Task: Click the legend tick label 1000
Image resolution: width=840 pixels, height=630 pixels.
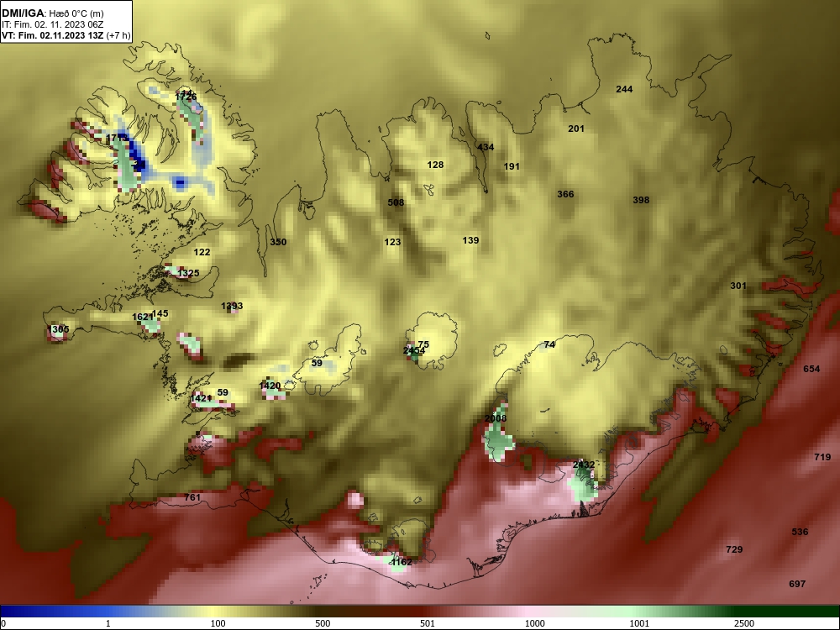Action: (534, 623)
